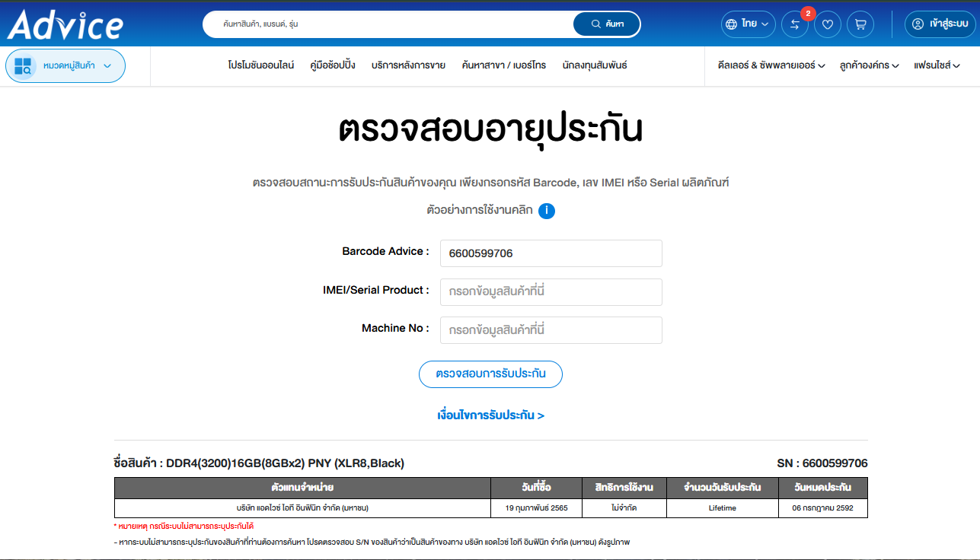Expand the ดีลเลอร์ & ซัพพลายเออร์ menu

[x=771, y=66]
